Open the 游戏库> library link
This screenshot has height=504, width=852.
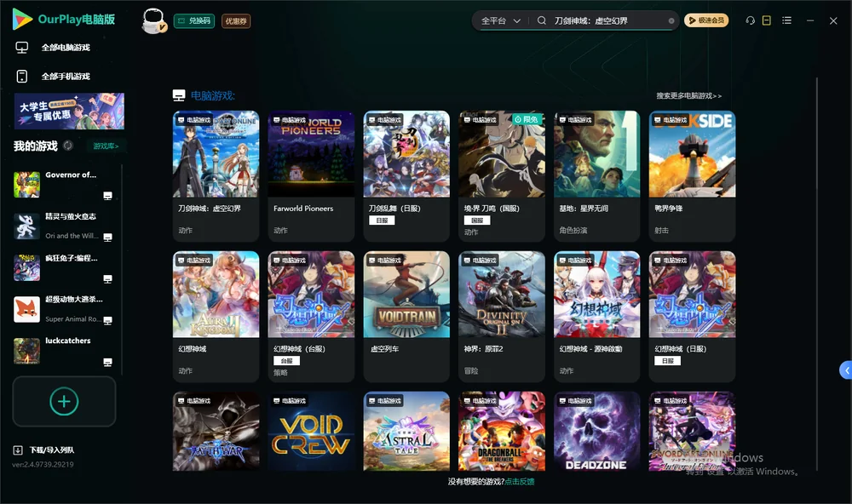(106, 146)
